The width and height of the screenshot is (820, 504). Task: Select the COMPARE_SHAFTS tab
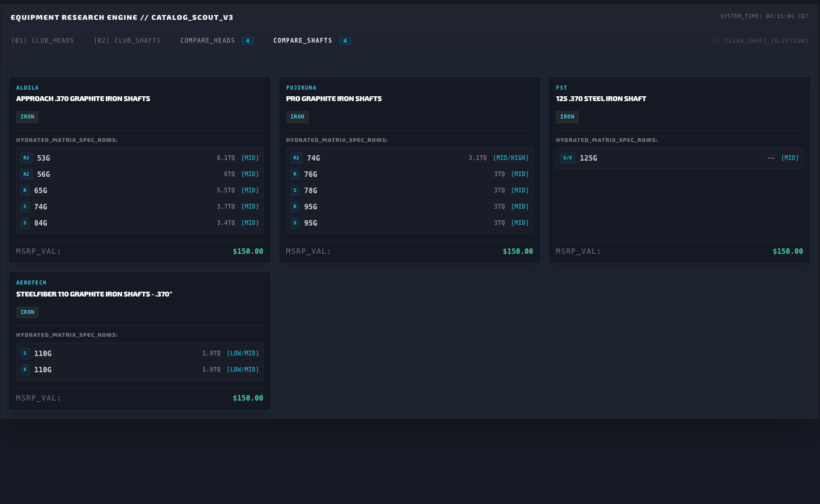(x=303, y=41)
